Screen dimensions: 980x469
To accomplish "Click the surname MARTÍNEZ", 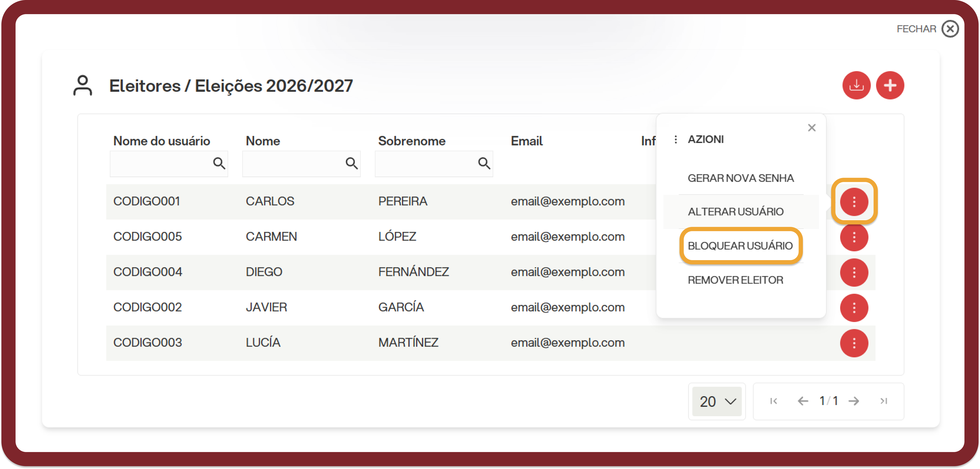I will tap(408, 342).
